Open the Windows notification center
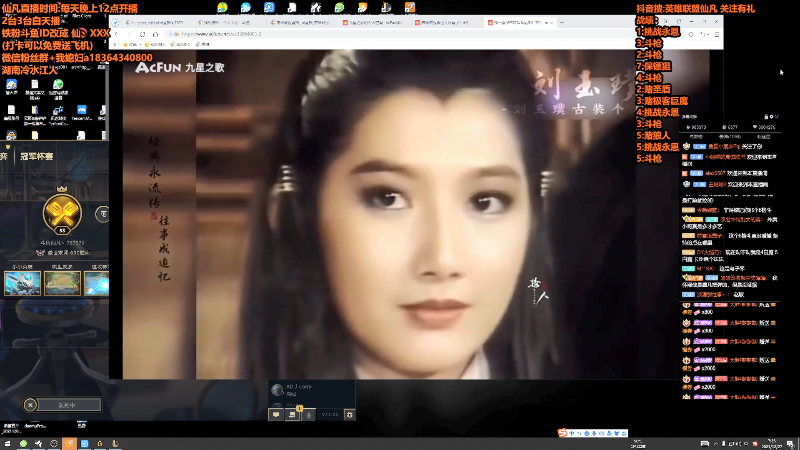Image resolution: width=800 pixels, height=450 pixels. [790, 444]
